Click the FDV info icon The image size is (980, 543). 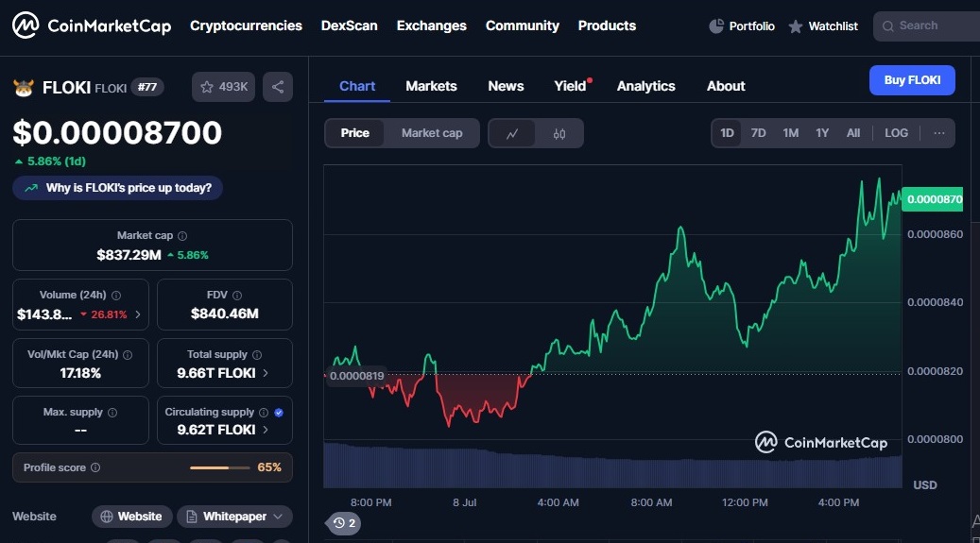point(237,295)
